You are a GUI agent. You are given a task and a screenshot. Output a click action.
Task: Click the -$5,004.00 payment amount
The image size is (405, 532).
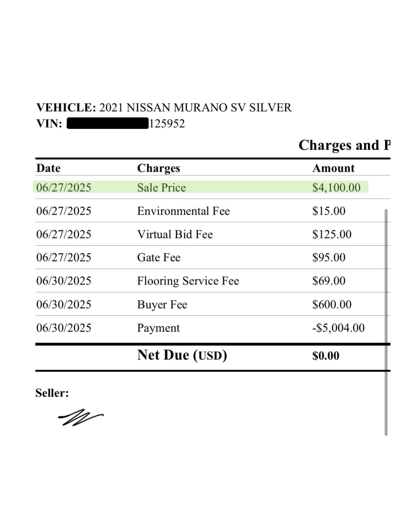tap(338, 328)
